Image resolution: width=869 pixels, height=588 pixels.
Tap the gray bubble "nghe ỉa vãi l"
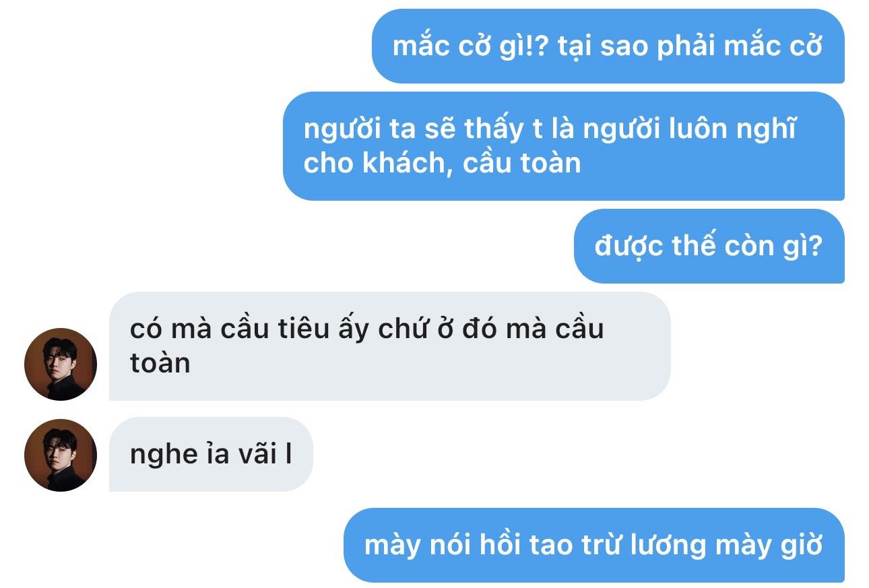pos(211,455)
